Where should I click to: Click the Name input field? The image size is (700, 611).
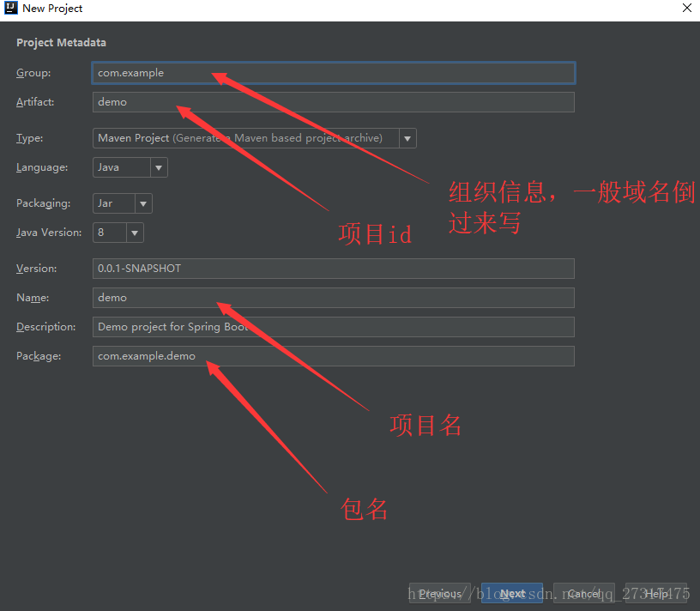coord(334,298)
